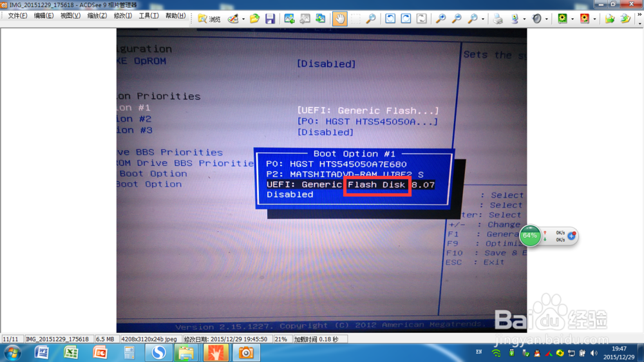The height and width of the screenshot is (362, 644).
Task: Select the hand scroll tool
Action: [339, 19]
